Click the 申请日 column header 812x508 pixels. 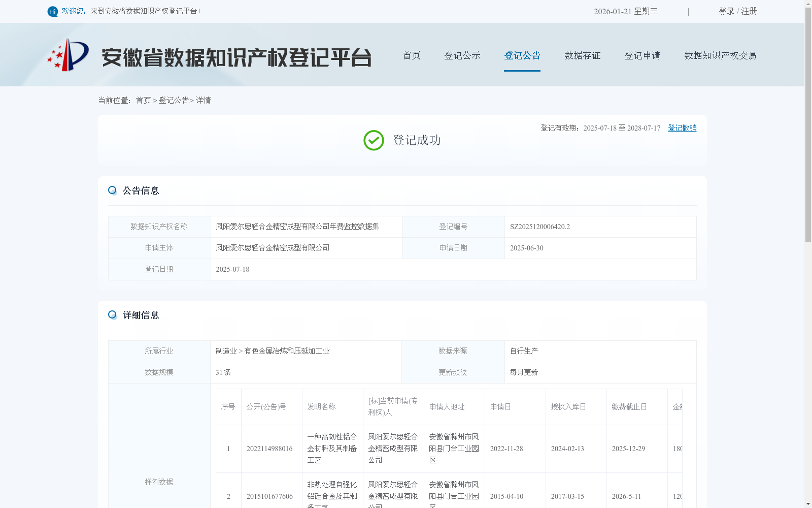[500, 407]
